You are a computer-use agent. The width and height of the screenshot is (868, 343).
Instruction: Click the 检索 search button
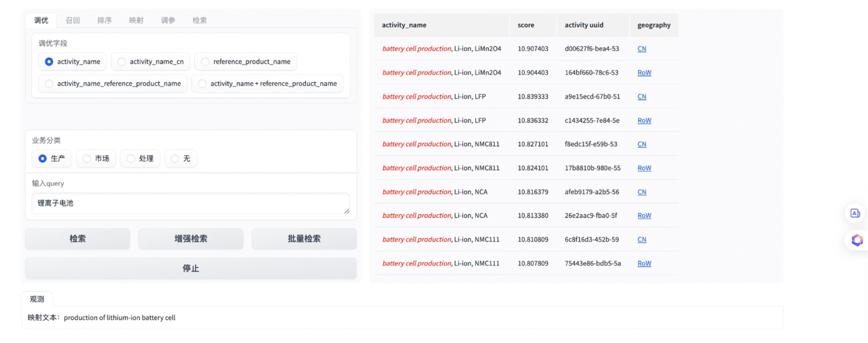click(x=77, y=239)
